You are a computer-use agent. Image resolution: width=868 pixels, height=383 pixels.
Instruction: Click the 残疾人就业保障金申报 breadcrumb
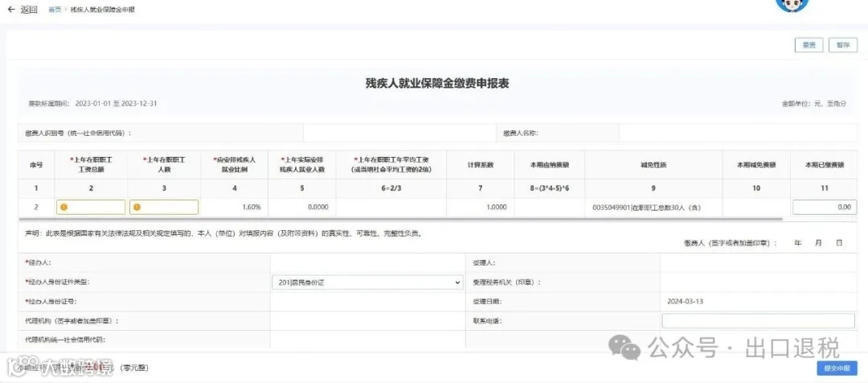coord(102,10)
